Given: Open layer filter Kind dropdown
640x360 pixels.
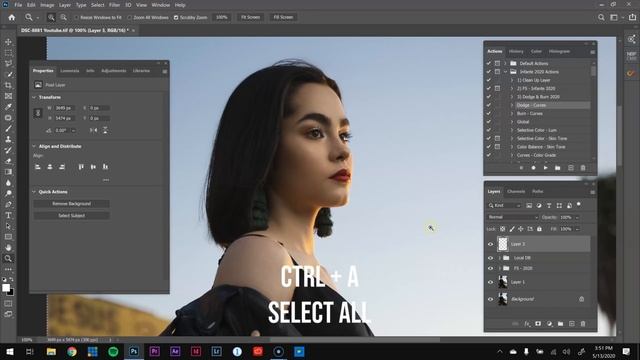Looking at the screenshot, I should [504, 205].
